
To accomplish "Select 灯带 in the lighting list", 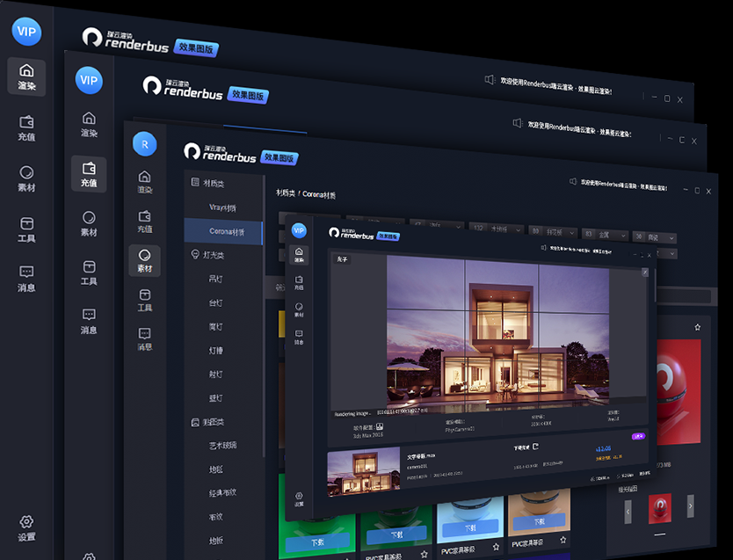I will 216,351.
